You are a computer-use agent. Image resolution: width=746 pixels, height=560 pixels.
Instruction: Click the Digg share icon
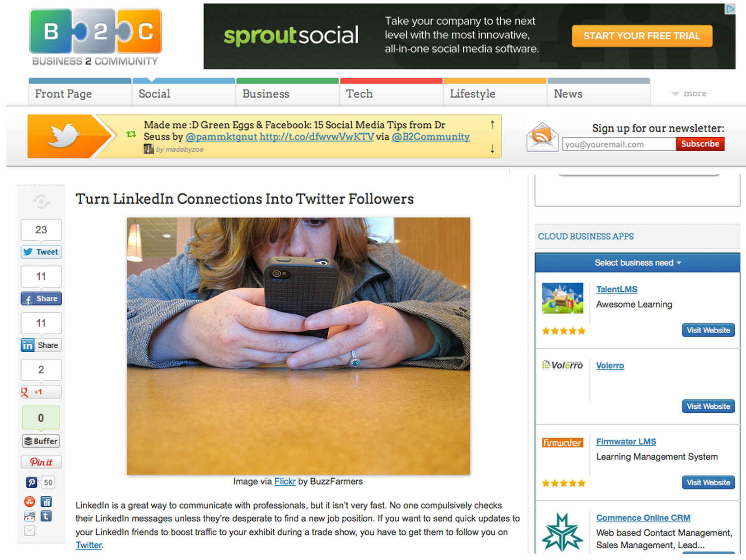tap(46, 502)
